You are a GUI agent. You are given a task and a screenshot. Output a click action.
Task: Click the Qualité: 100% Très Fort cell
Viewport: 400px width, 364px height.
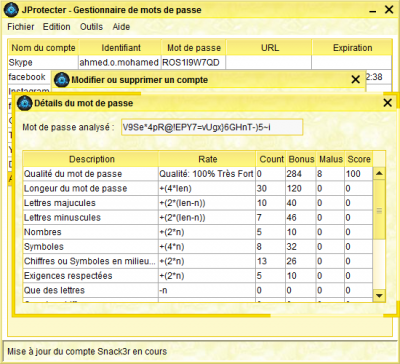[207, 174]
